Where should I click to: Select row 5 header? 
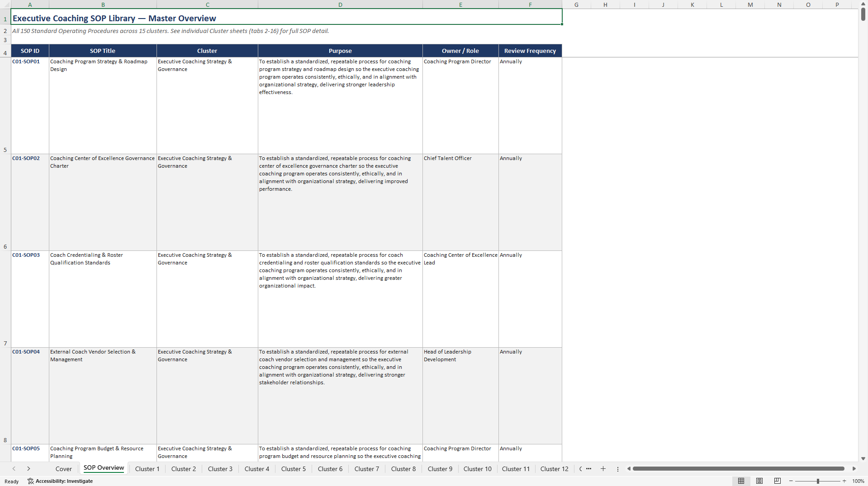coord(5,105)
